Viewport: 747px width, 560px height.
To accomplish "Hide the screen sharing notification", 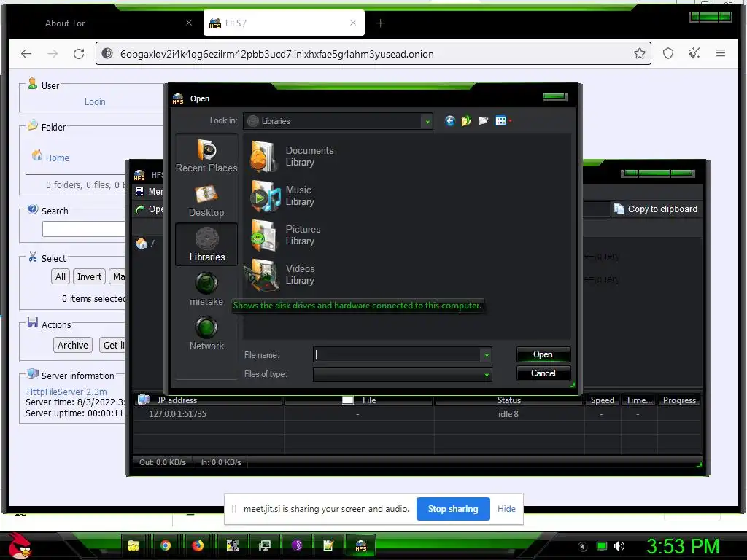I will click(506, 509).
